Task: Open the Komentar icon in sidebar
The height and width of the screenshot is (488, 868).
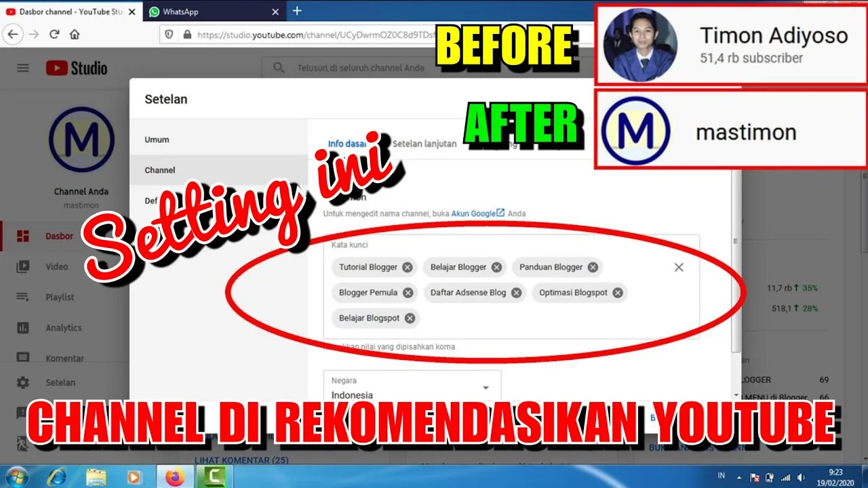Action: 23,358
